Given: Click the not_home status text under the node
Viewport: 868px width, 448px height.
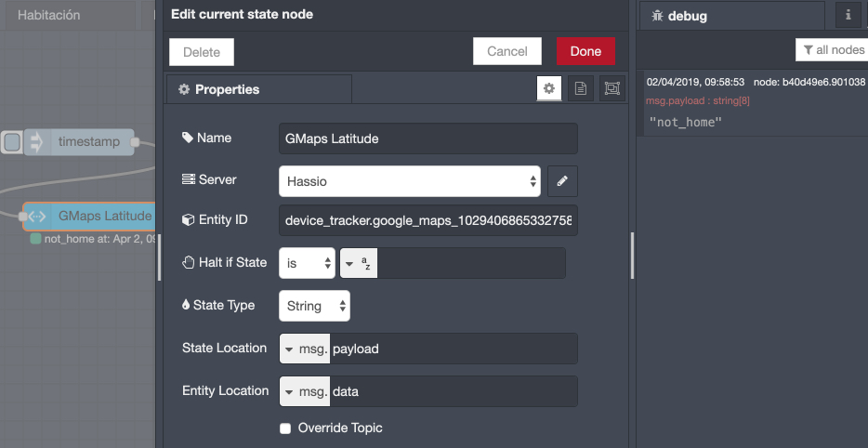Looking at the screenshot, I should tap(99, 240).
